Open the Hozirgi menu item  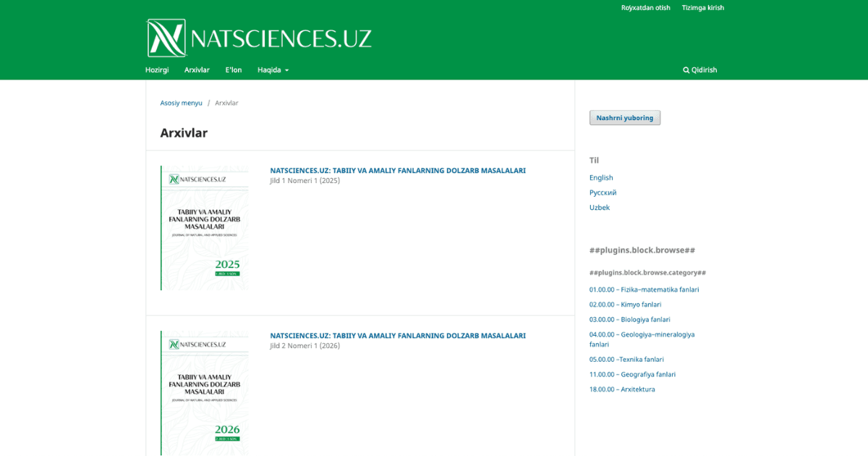[157, 70]
